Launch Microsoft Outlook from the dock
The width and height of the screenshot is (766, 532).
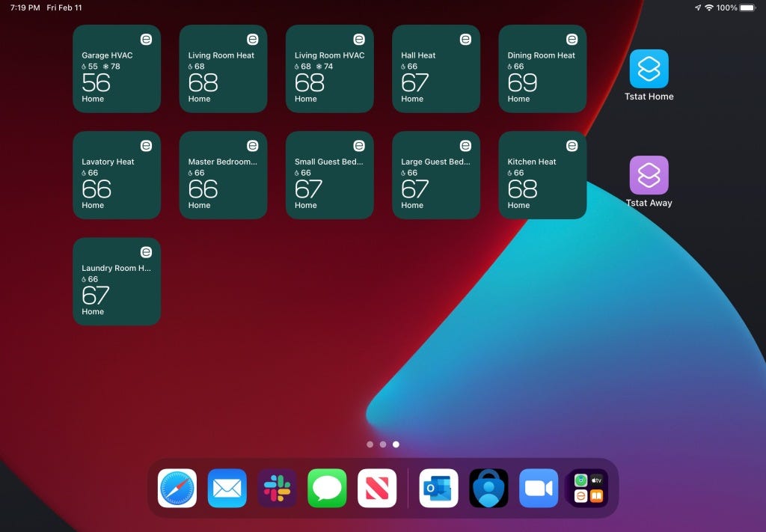pyautogui.click(x=438, y=488)
